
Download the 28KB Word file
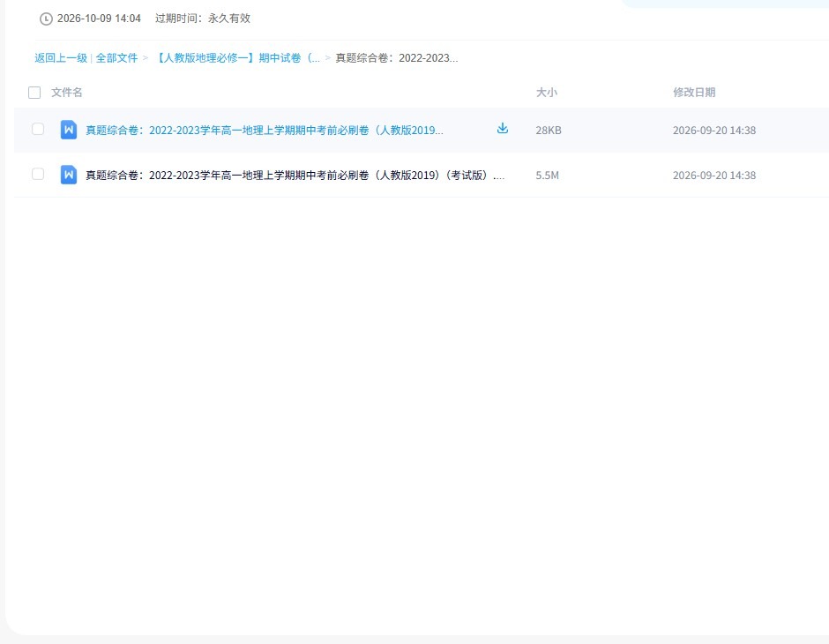pos(503,129)
